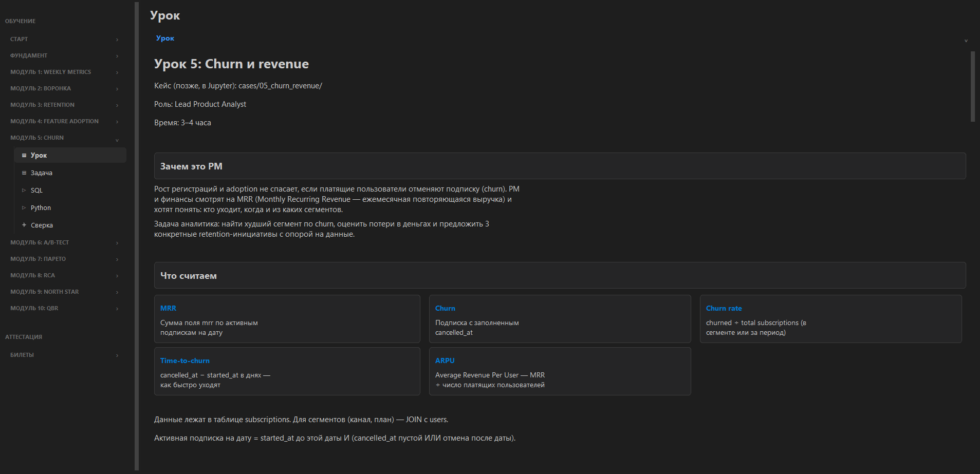
Task: Click the sidebar vertical divider bar
Action: pos(137,236)
